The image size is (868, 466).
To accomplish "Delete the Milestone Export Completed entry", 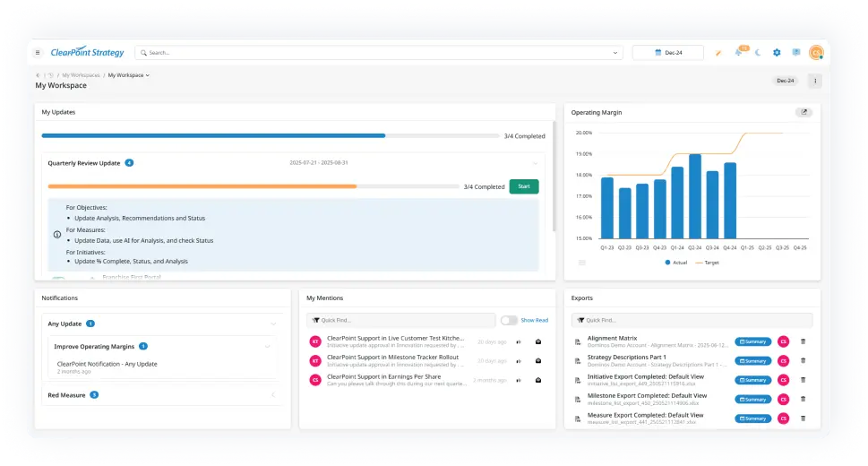I will click(x=803, y=399).
